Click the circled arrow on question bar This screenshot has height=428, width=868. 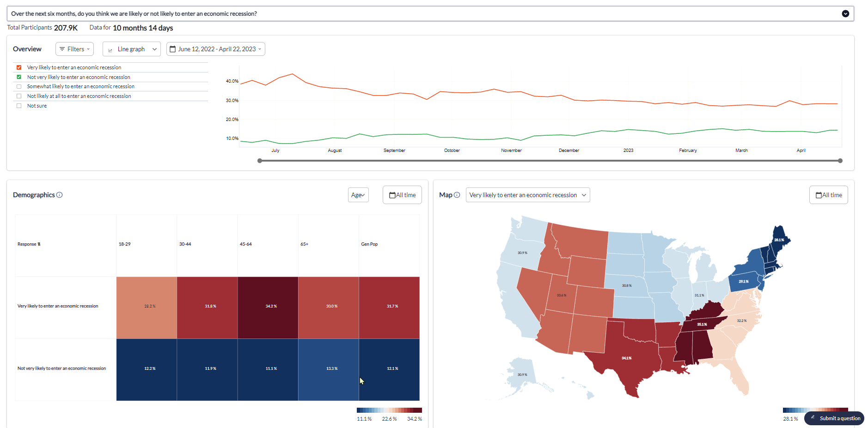pyautogui.click(x=845, y=13)
